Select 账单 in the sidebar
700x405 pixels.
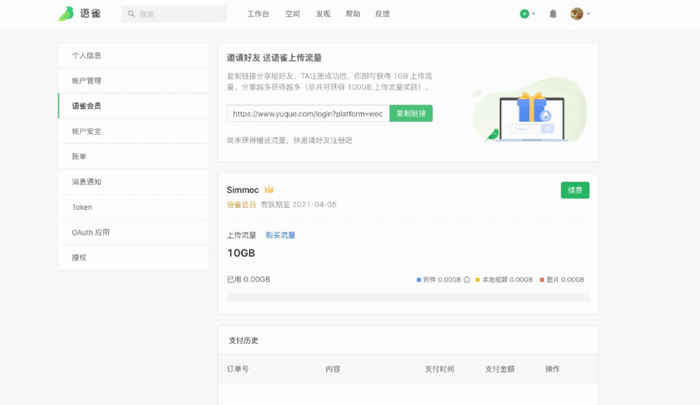pyautogui.click(x=133, y=156)
